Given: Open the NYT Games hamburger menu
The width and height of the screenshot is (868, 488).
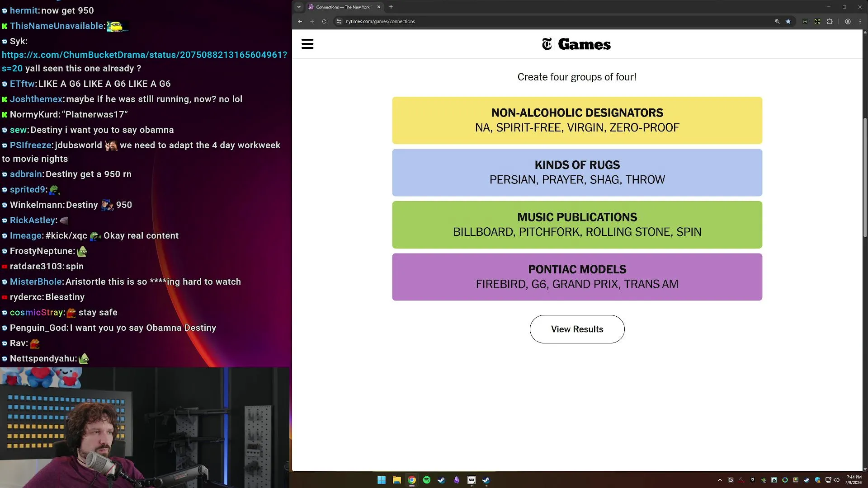Looking at the screenshot, I should [x=307, y=44].
